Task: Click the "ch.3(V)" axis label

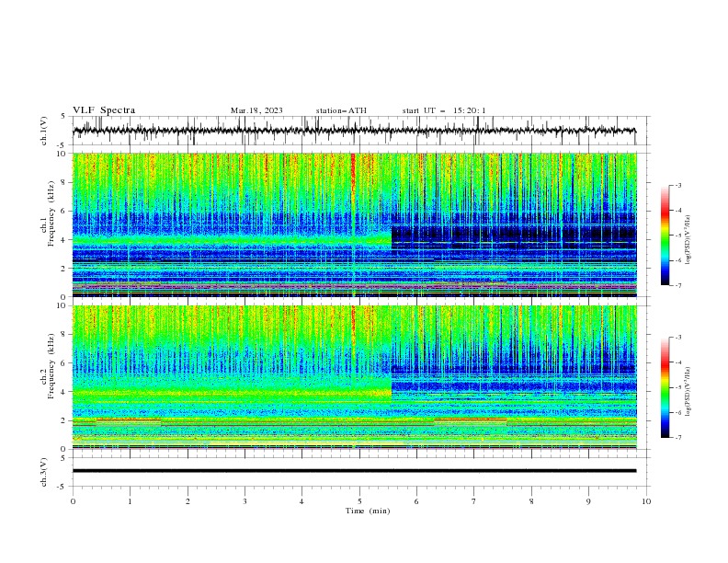Action: (x=44, y=472)
